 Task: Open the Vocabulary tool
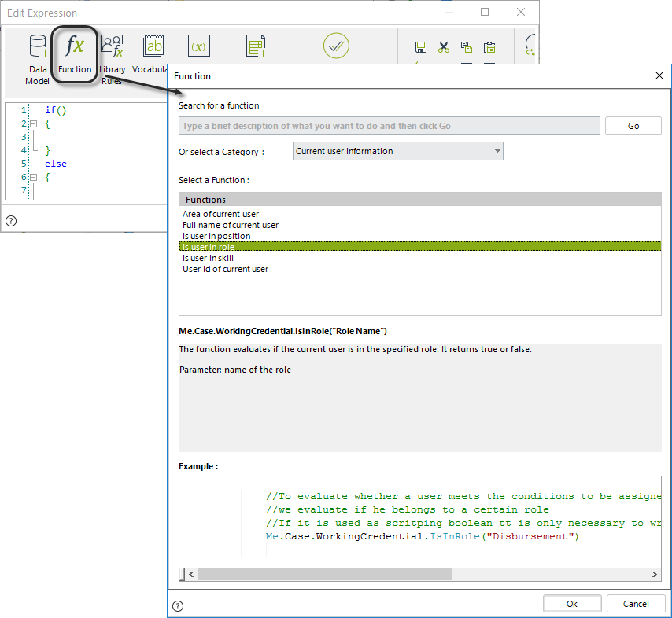[150, 54]
